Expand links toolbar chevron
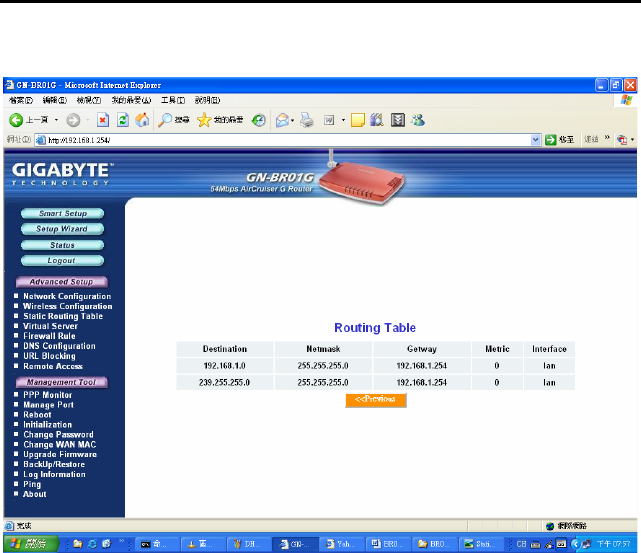 coord(607,138)
